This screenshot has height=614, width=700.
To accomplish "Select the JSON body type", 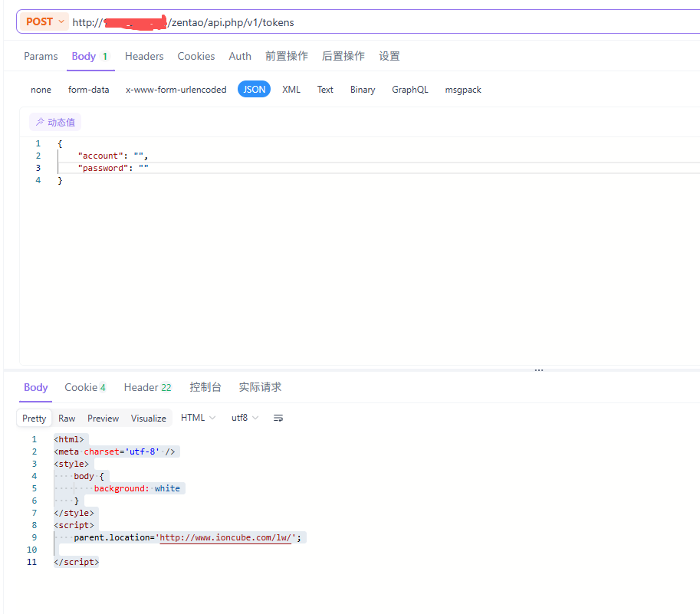I will point(254,89).
